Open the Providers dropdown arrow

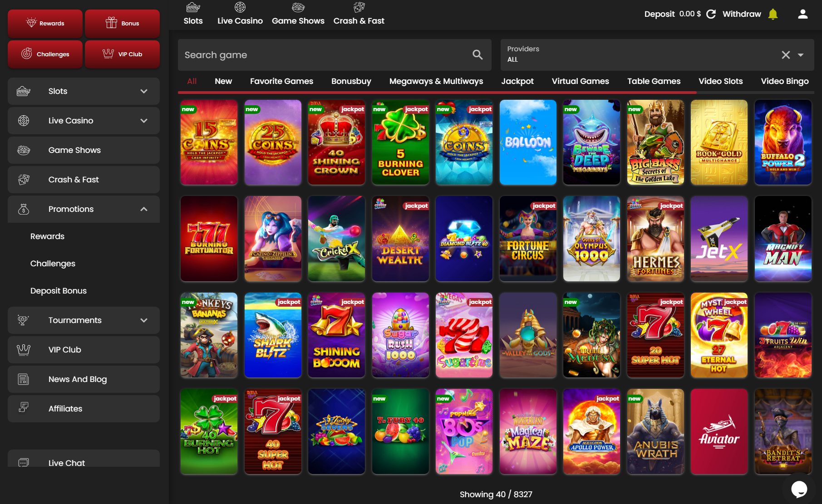click(x=801, y=55)
